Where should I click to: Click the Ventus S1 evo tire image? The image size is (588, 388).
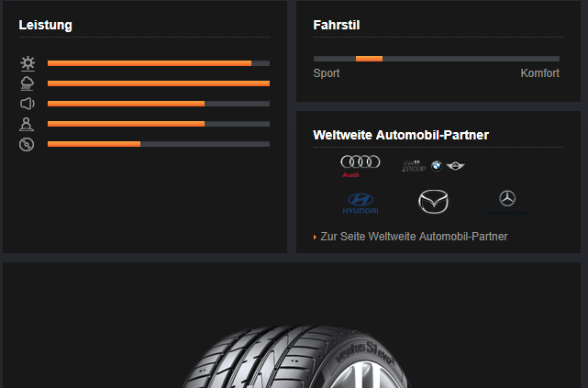295,356
